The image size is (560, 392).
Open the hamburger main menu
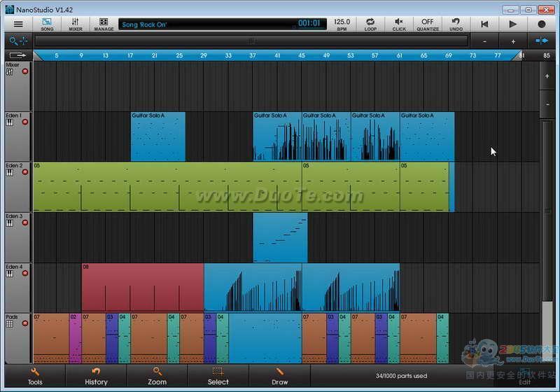[x=18, y=24]
